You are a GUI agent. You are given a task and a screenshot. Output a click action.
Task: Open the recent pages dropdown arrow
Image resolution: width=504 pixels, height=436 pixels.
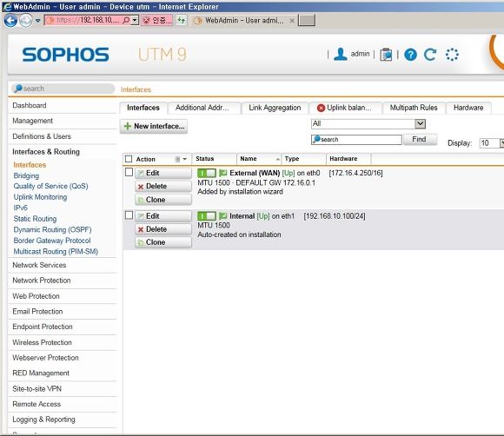[38, 21]
